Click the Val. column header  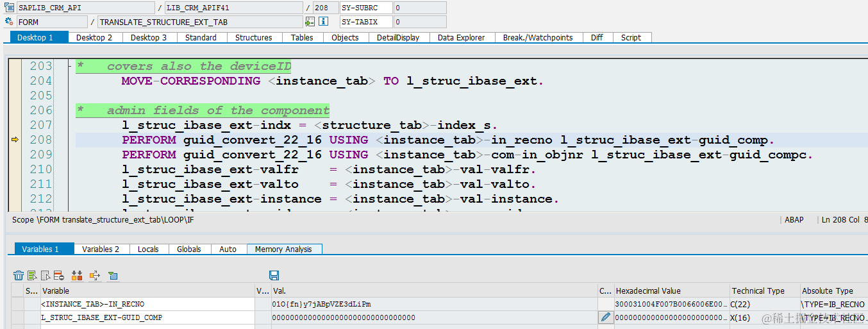(434, 291)
